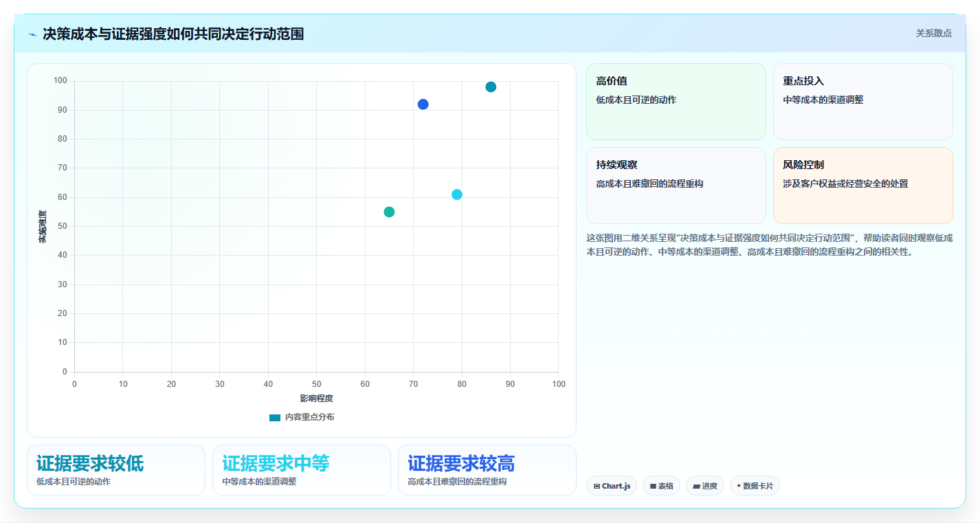Click the 关系散点 label in header
Viewport: 980px width, 523px height.
click(x=933, y=33)
